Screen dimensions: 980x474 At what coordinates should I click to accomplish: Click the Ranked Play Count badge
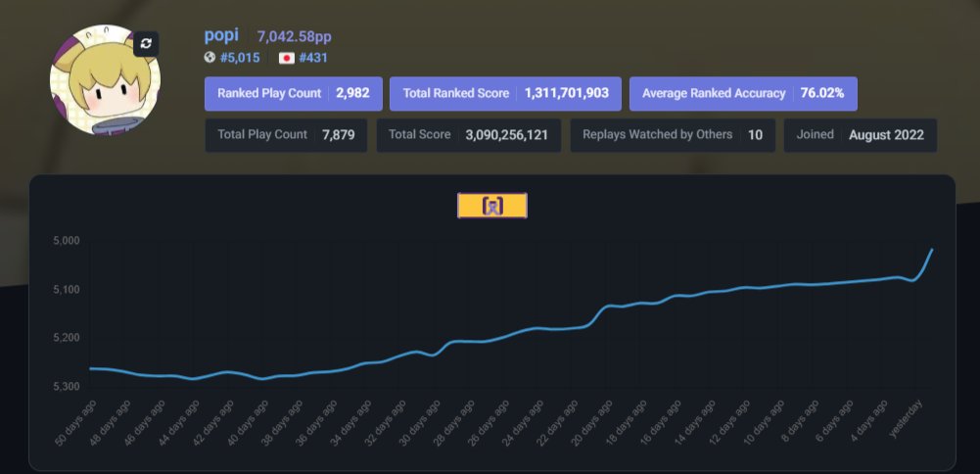294,94
